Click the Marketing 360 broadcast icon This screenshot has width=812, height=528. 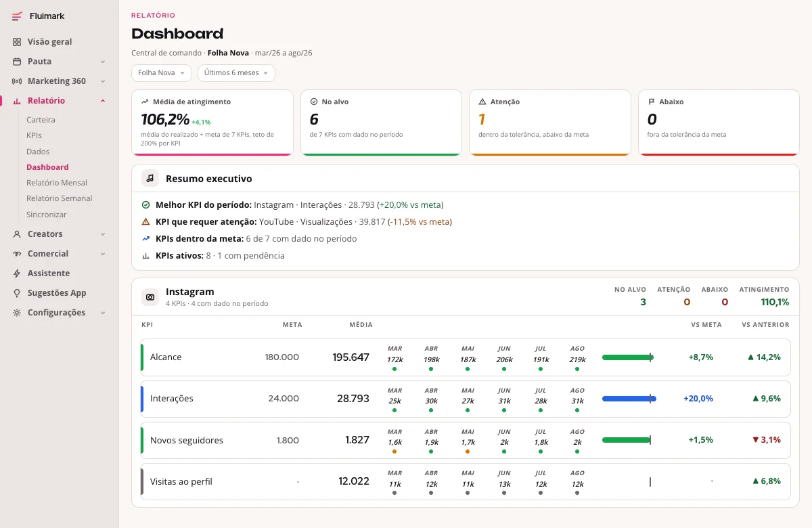coord(17,81)
